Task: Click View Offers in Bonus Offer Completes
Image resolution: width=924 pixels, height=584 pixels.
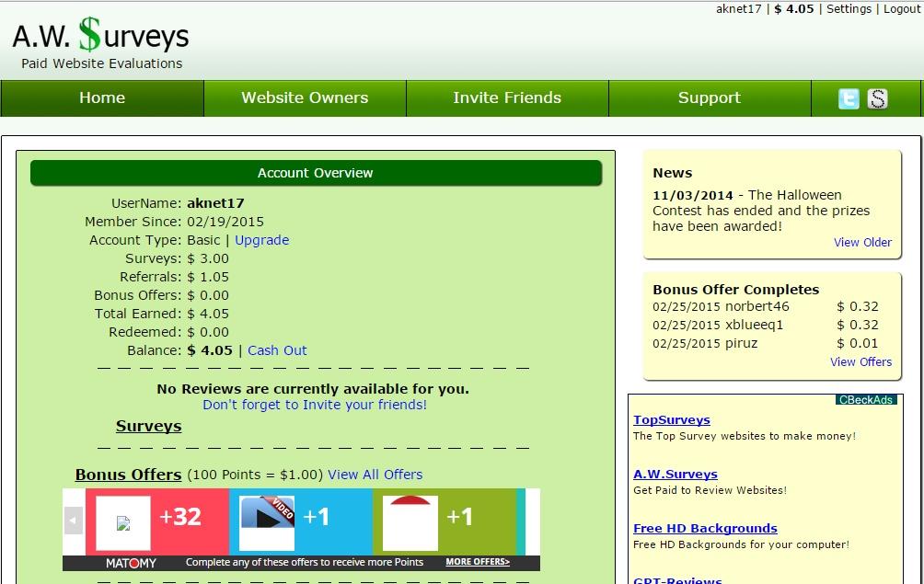Action: point(860,362)
